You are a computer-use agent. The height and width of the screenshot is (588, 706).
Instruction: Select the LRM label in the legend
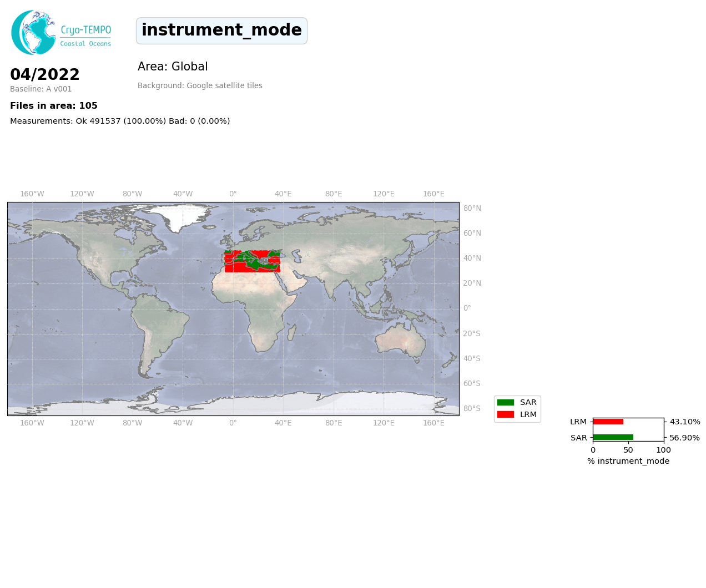pyautogui.click(x=528, y=414)
